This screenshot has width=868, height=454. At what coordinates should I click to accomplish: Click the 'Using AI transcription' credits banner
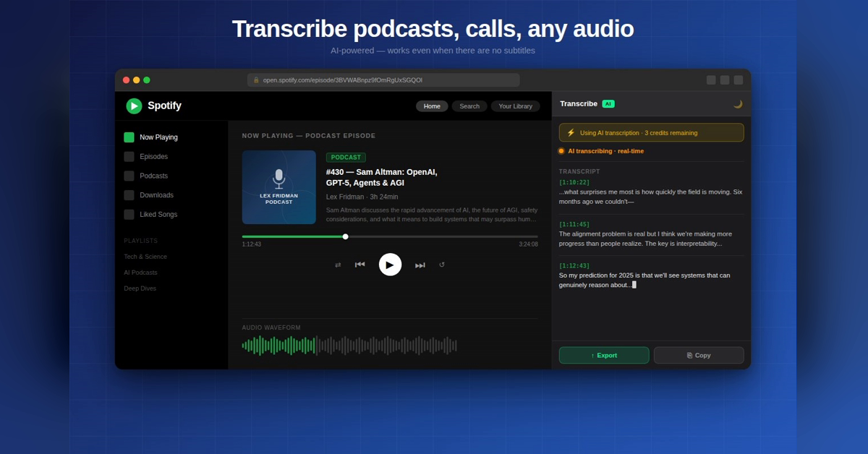pos(652,132)
